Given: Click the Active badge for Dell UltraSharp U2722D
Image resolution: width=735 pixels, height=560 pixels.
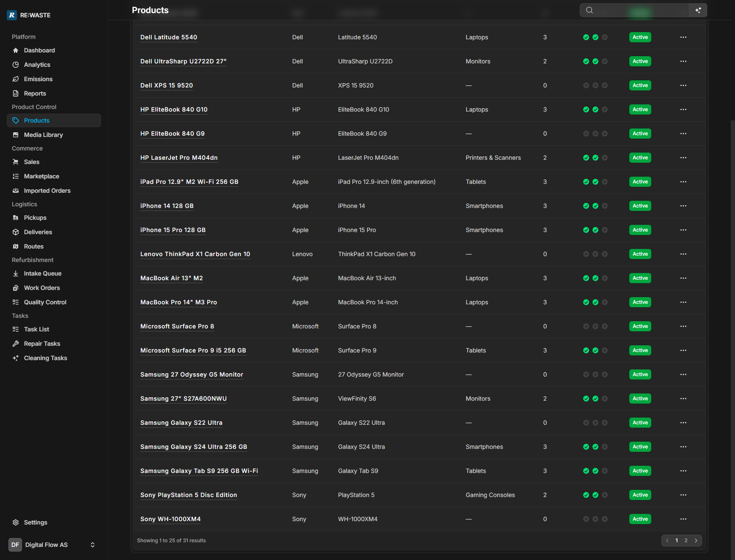Looking at the screenshot, I should 640,61.
